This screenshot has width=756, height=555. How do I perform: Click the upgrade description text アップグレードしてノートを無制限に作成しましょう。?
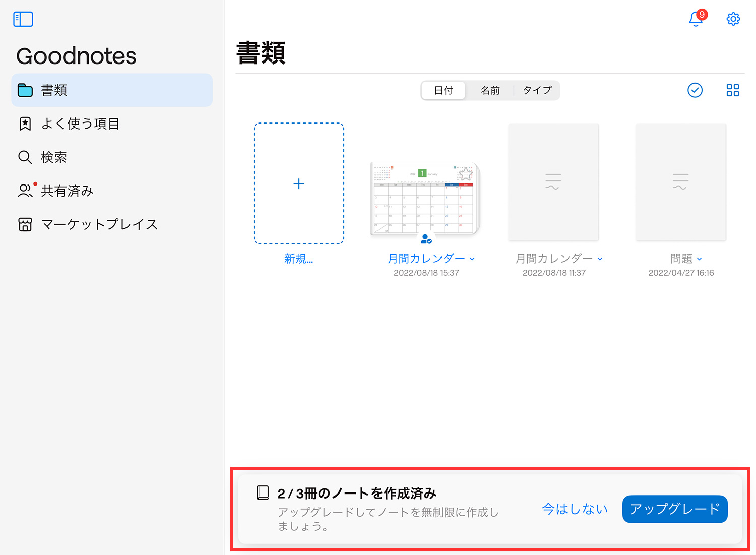388,519
